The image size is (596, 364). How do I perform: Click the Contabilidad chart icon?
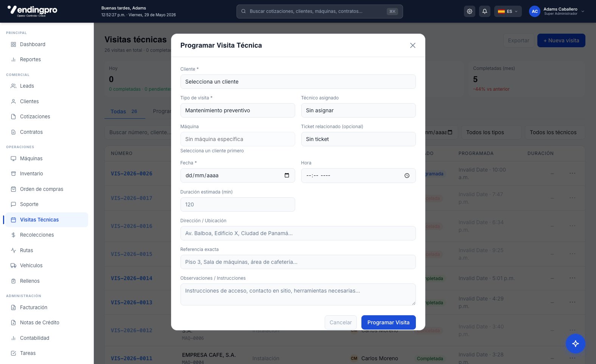pyautogui.click(x=13, y=338)
